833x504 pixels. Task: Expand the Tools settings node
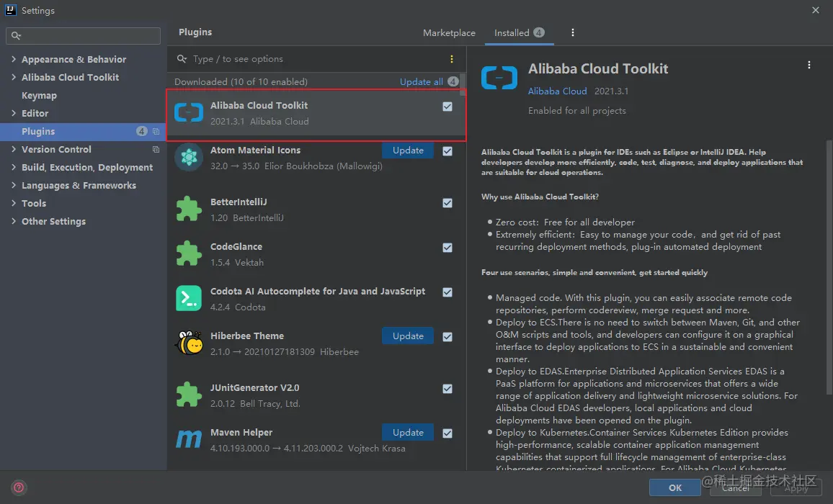click(13, 204)
